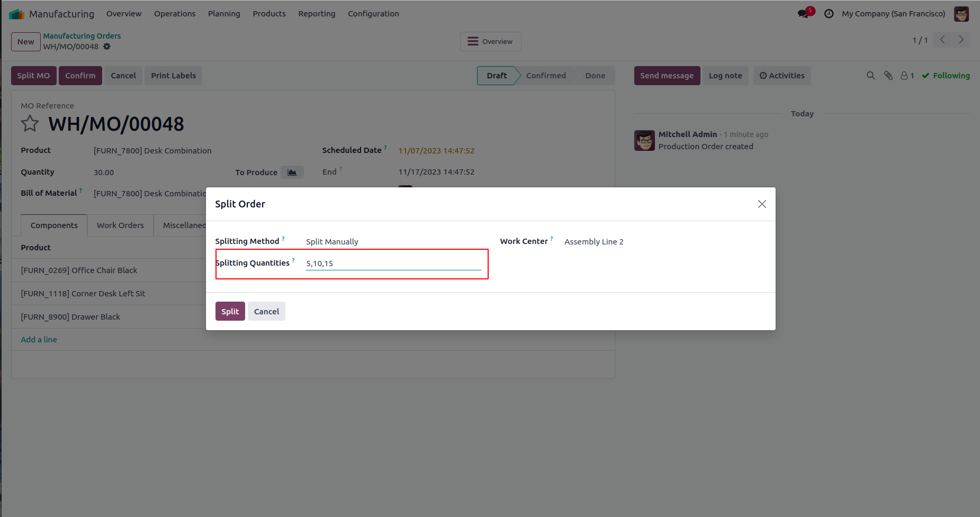This screenshot has height=517, width=980.
Task: Close the Split Order dialog
Action: click(762, 204)
